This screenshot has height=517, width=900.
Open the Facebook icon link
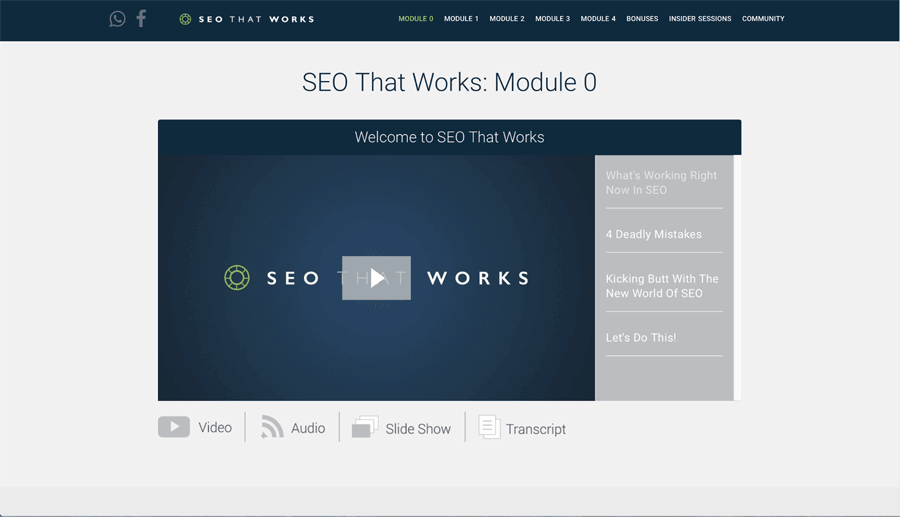tap(141, 18)
